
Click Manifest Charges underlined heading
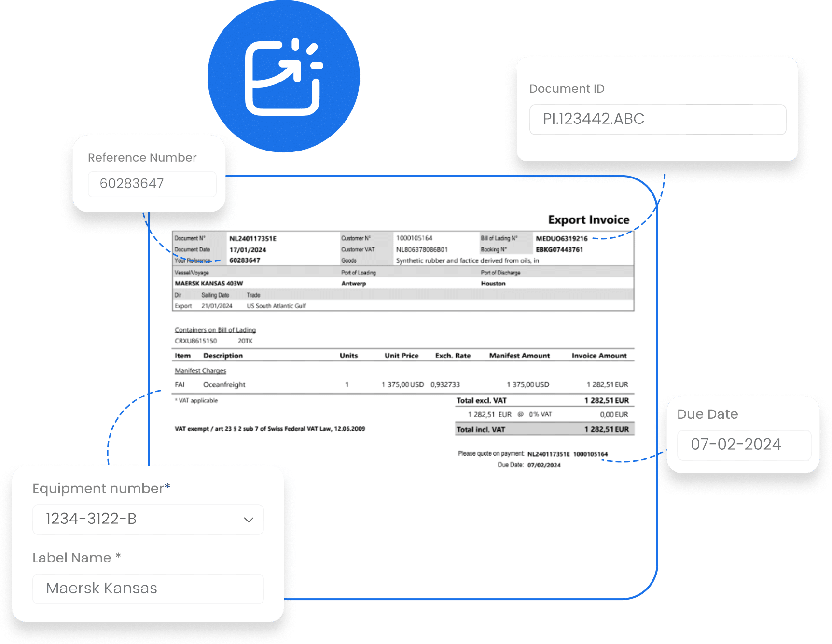200,370
